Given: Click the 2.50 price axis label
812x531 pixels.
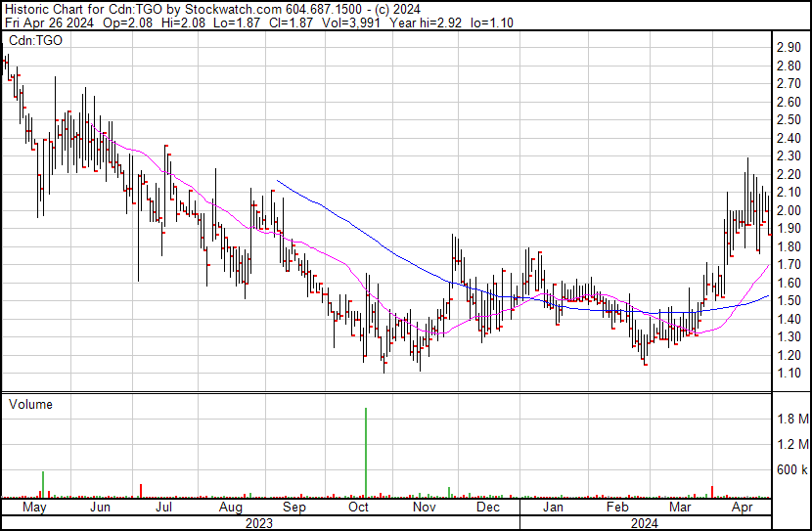Looking at the screenshot, I should tap(789, 119).
